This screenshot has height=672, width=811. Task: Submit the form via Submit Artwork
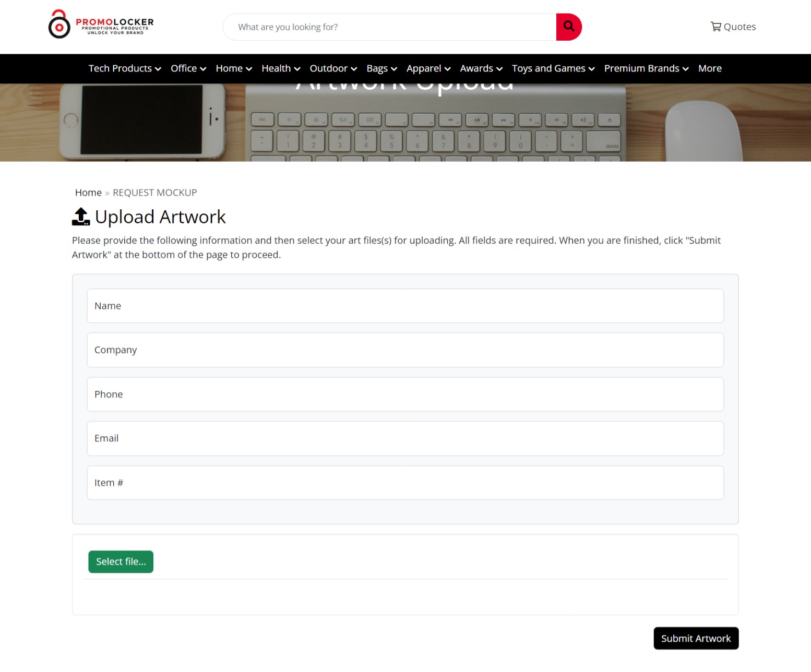tap(696, 638)
